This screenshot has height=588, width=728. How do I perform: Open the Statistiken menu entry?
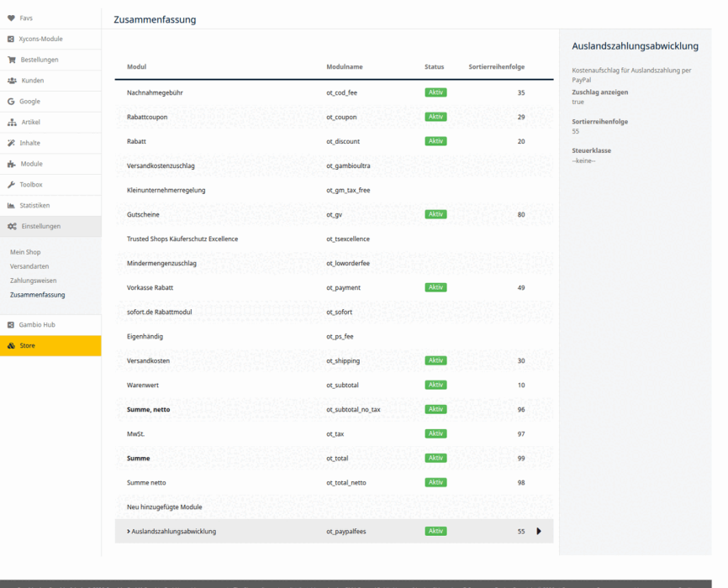[x=50, y=206]
